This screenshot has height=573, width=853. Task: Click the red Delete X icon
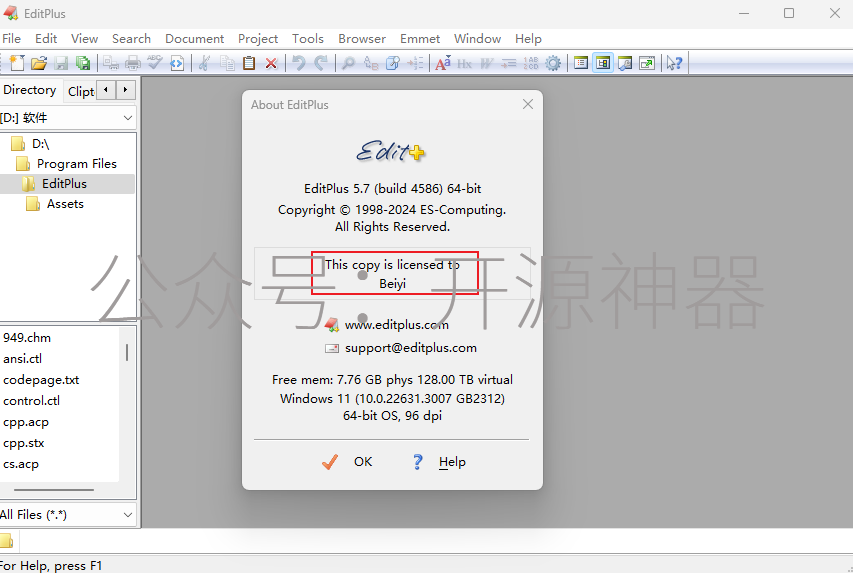click(x=271, y=63)
